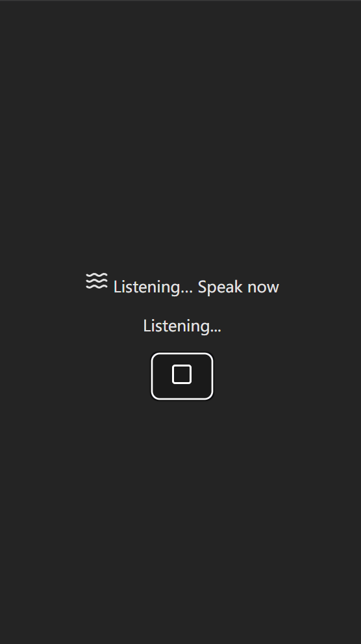Click the white-outlined button below Listening
This screenshot has width=361, height=644.
point(182,376)
